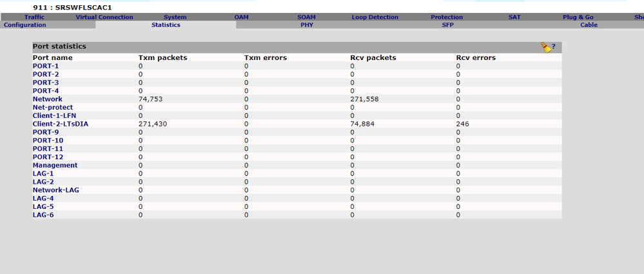Viewport: 644px width, 274px height.
Task: Open the Client-2-LTsDIA port link
Action: point(61,124)
